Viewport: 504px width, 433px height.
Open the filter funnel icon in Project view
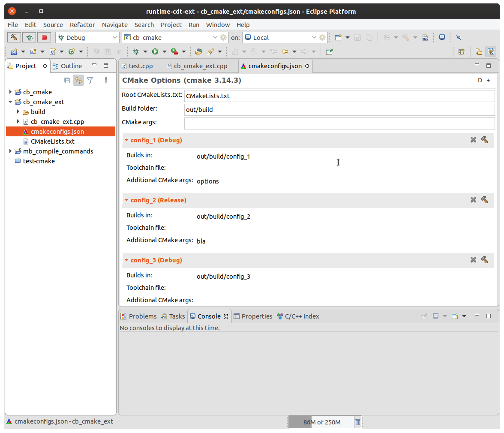90,80
